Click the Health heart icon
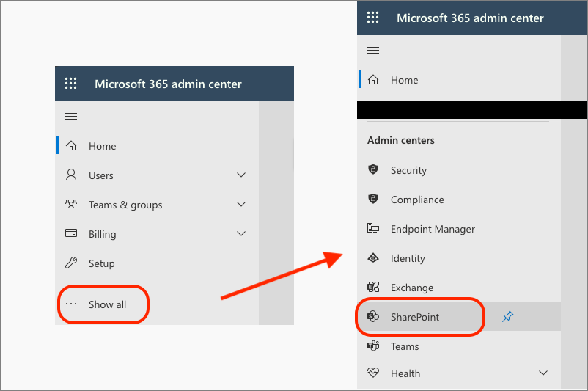588x391 pixels. [x=373, y=373]
